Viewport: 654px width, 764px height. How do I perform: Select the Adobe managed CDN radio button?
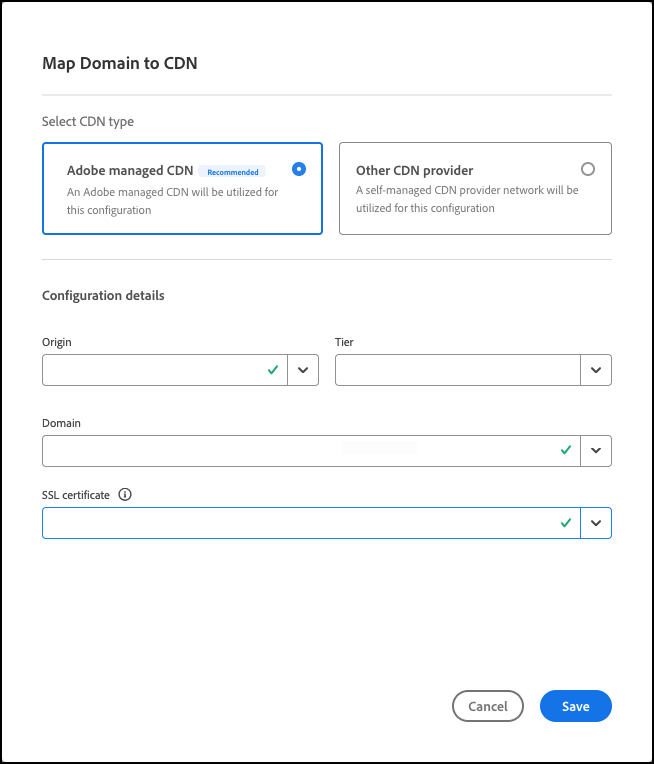298,169
